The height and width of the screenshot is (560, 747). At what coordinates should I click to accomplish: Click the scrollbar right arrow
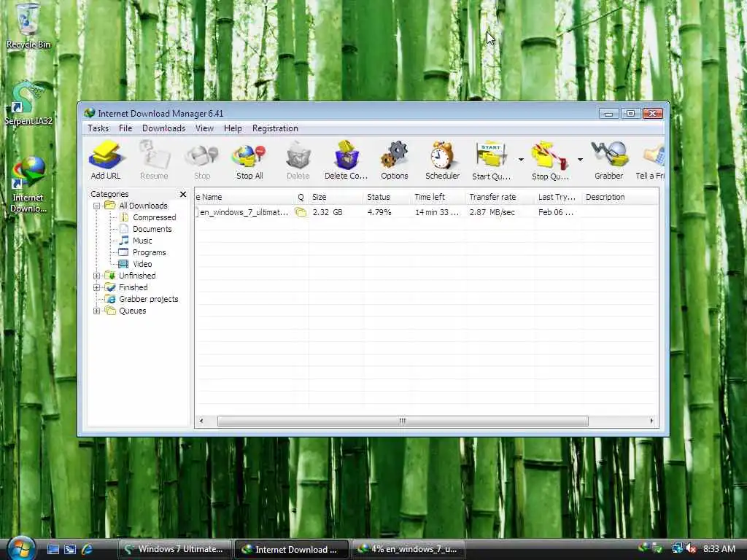point(651,421)
